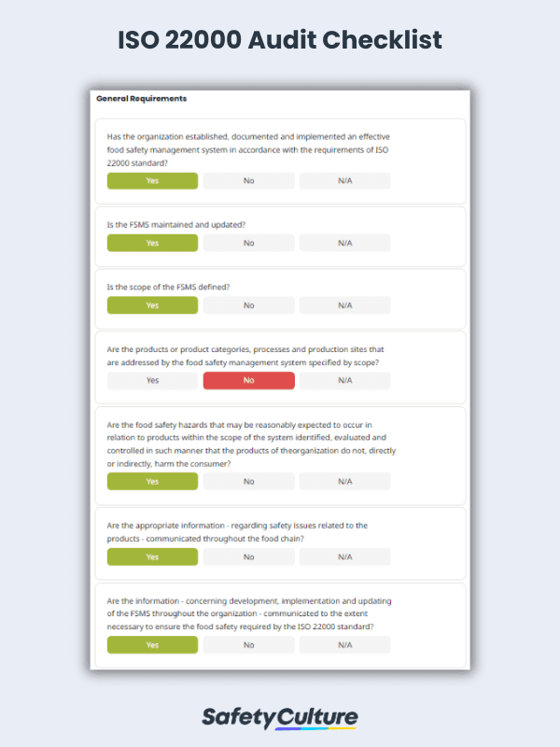Choose N/A for FSMS maintained and updated
The width and height of the screenshot is (560, 747).
pos(344,243)
